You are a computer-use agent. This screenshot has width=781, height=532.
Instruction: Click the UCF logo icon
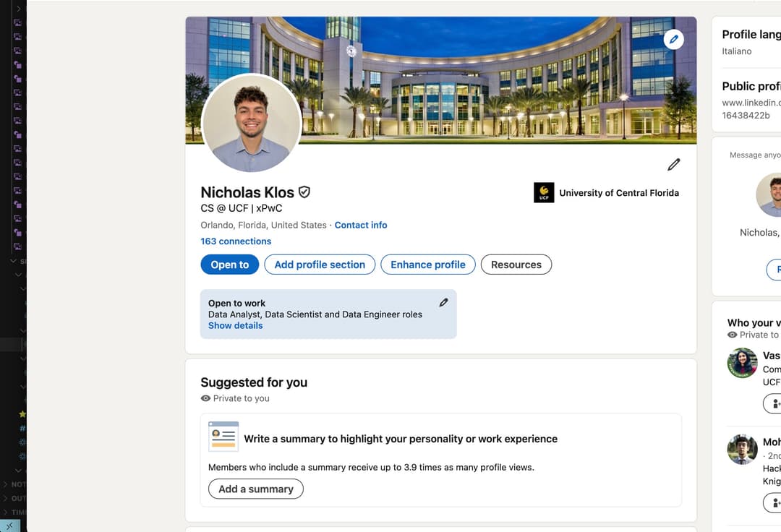click(544, 192)
